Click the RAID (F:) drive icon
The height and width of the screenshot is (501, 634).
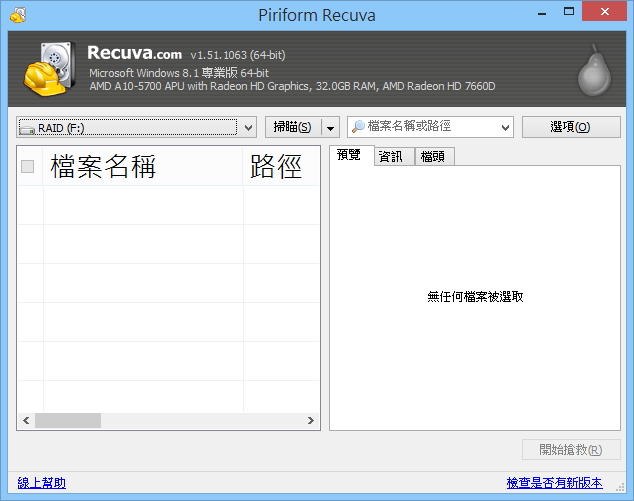pyautogui.click(x=27, y=129)
